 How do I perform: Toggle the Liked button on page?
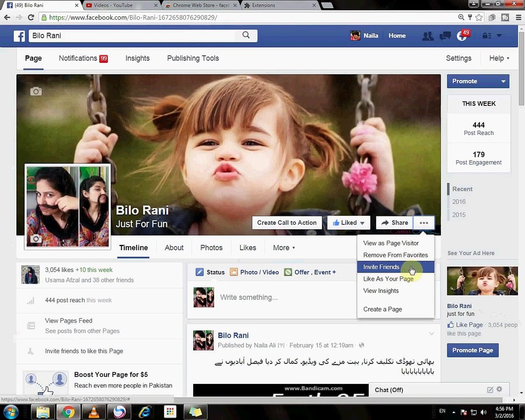pyautogui.click(x=349, y=223)
